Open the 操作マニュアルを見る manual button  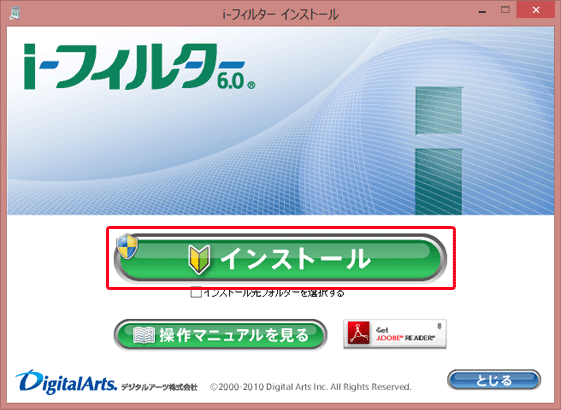pos(220,335)
